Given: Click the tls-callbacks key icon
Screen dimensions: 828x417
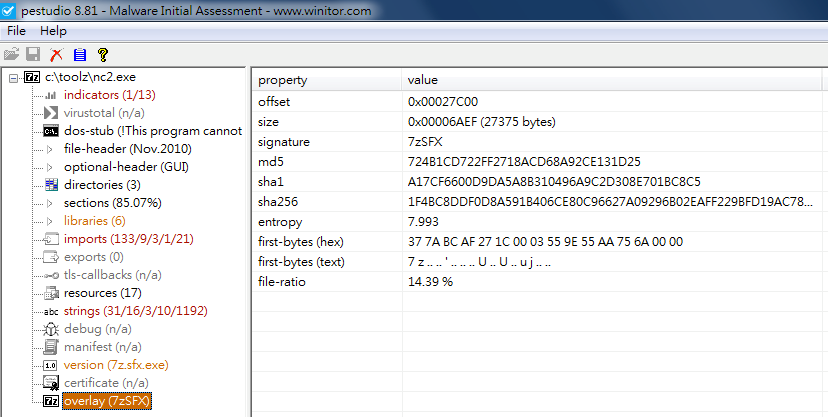Looking at the screenshot, I should click(51, 275).
